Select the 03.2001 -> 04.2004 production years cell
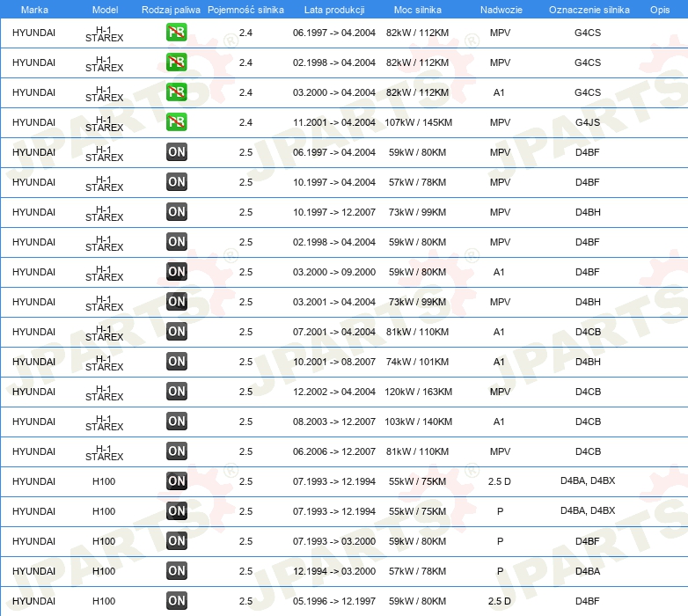 334,302
